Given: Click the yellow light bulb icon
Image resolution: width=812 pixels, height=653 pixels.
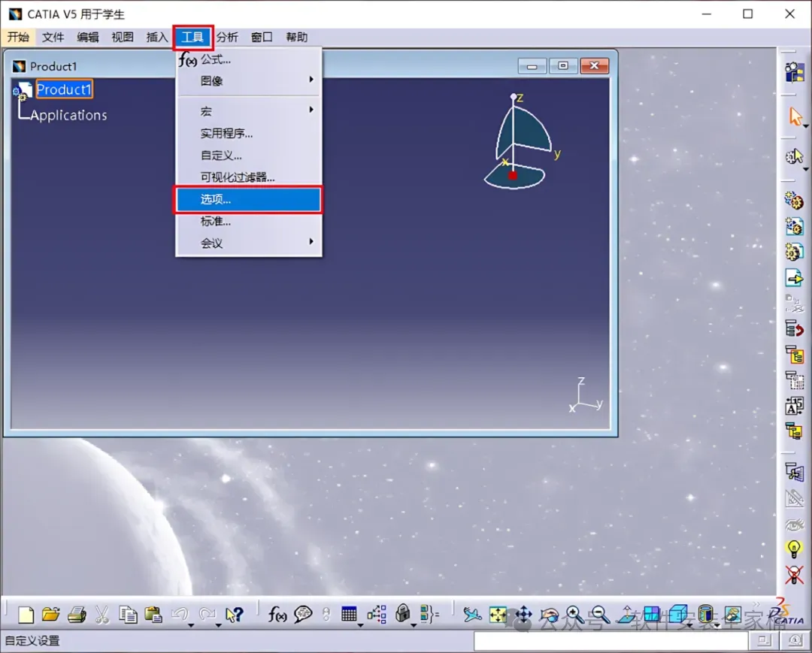Looking at the screenshot, I should click(794, 549).
